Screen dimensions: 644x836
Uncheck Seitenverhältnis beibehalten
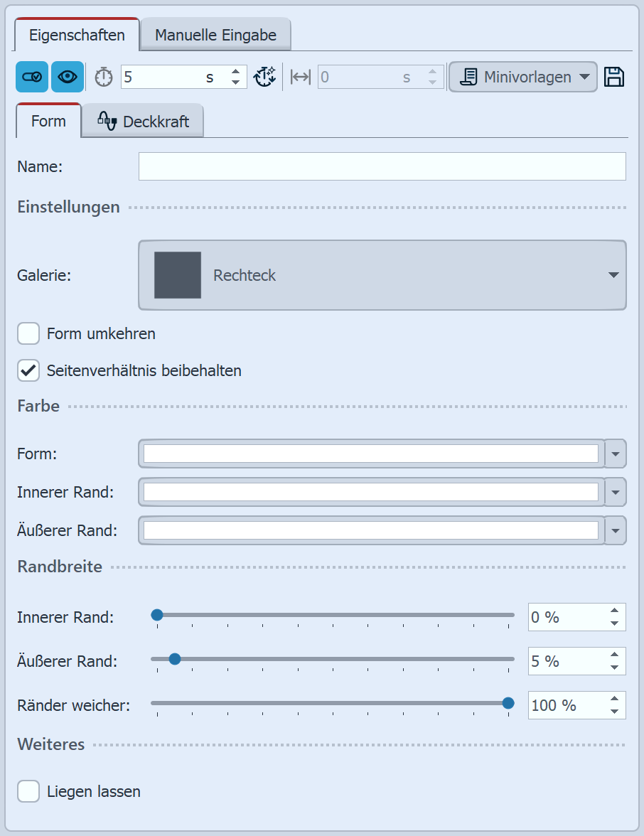click(x=28, y=370)
